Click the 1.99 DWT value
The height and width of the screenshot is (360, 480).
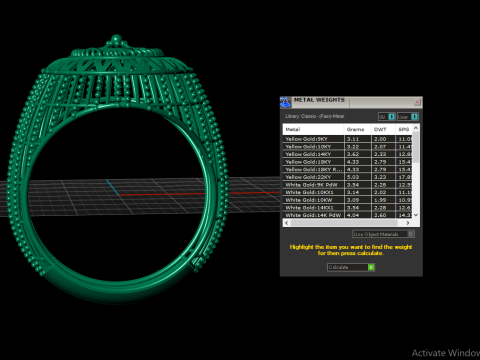click(380, 200)
